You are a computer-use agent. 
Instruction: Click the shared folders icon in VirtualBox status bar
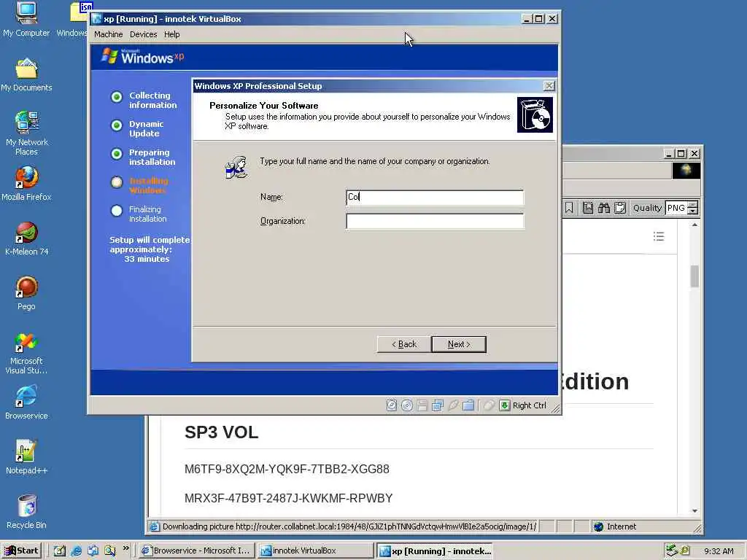tap(468, 405)
